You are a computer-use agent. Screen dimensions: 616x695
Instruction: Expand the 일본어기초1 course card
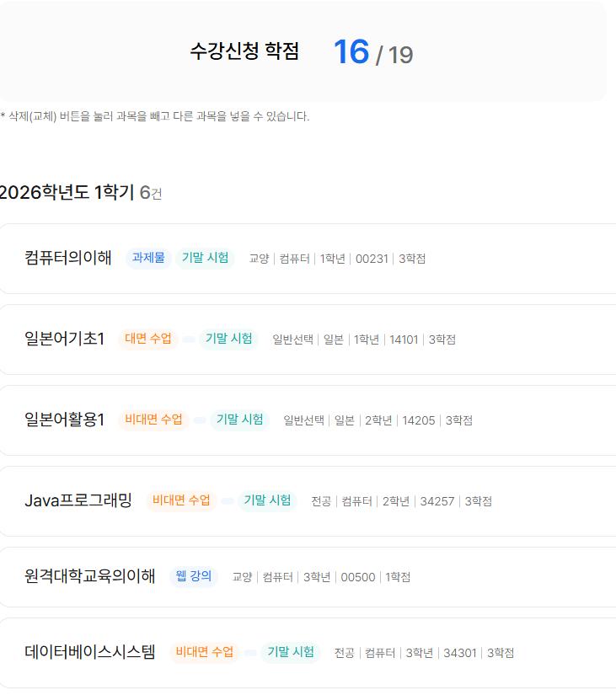coord(64,340)
